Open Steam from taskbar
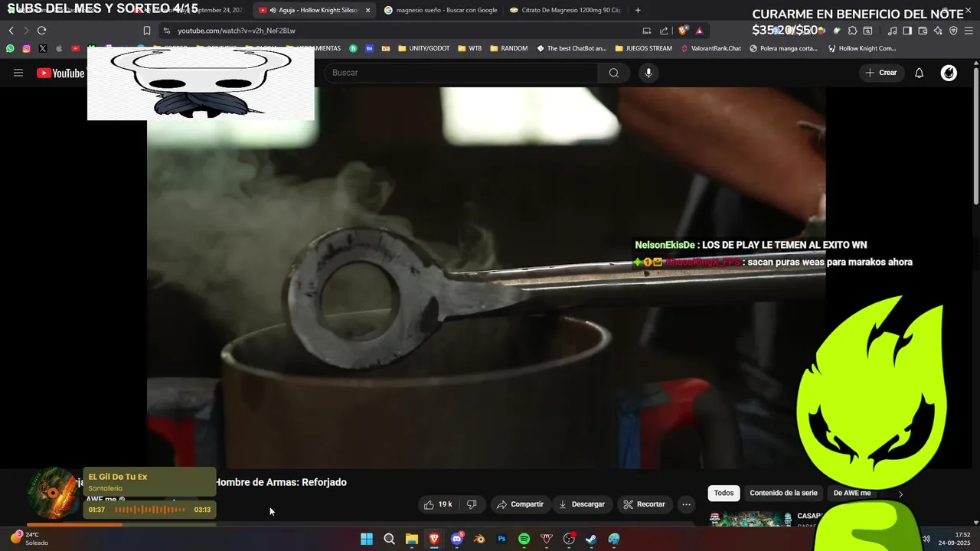 [591, 539]
